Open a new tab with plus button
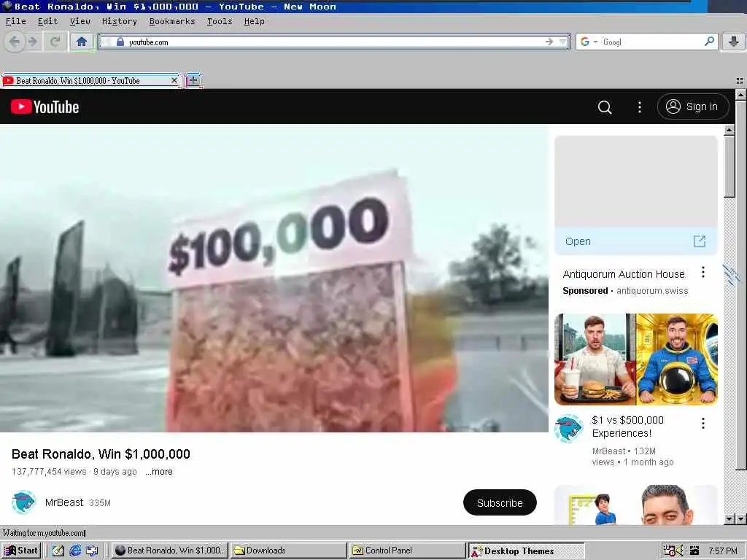Screen dimensions: 747x560 193,80
